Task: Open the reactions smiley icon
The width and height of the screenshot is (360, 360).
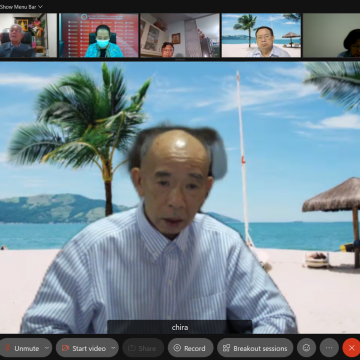Action: pyautogui.click(x=306, y=348)
